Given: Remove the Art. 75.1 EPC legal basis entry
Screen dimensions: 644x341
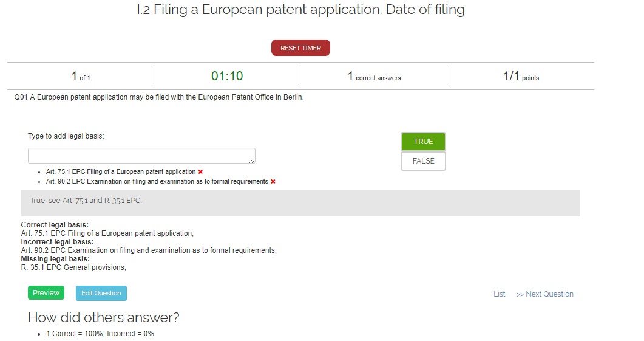Looking at the screenshot, I should (x=200, y=172).
